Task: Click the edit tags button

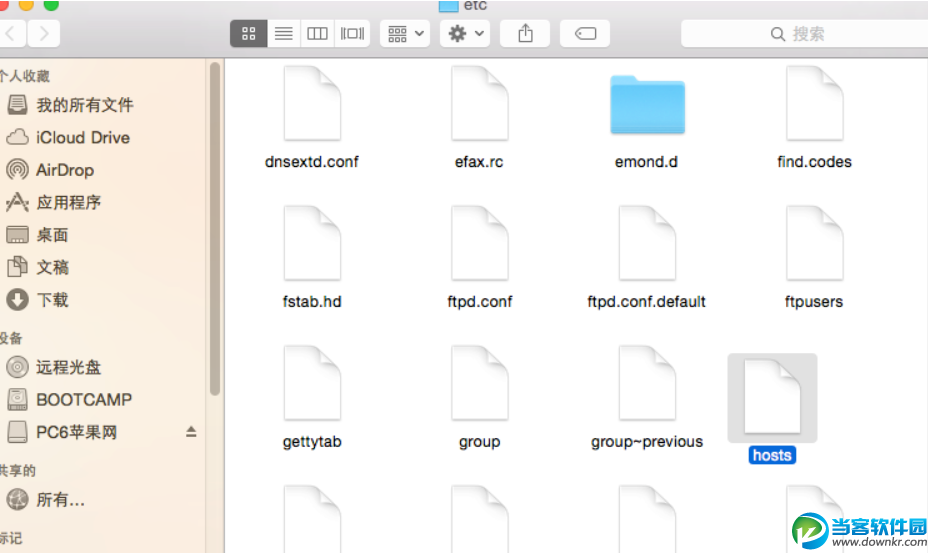Action: click(x=585, y=33)
